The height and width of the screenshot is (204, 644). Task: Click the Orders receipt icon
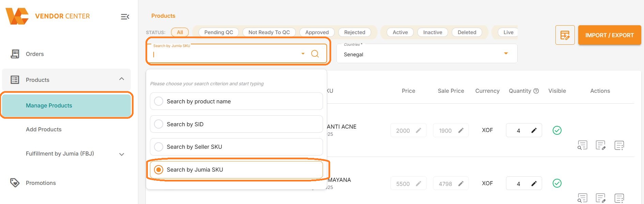(15, 54)
